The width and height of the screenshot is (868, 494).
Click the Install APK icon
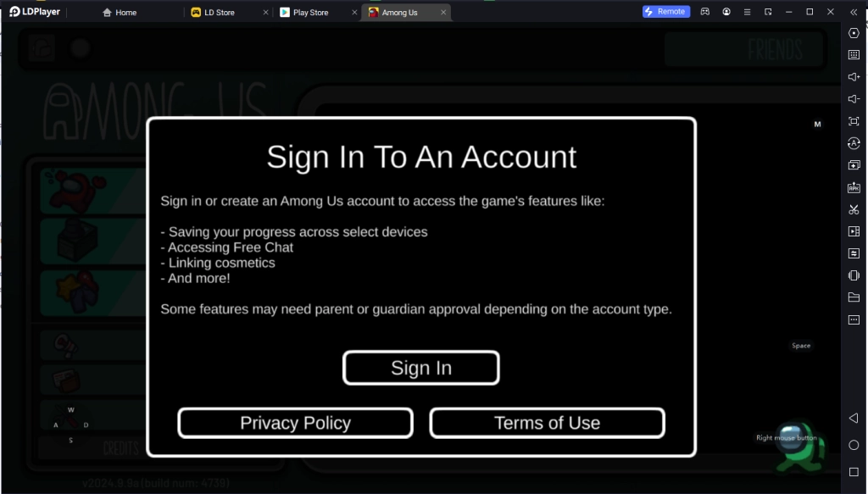854,187
